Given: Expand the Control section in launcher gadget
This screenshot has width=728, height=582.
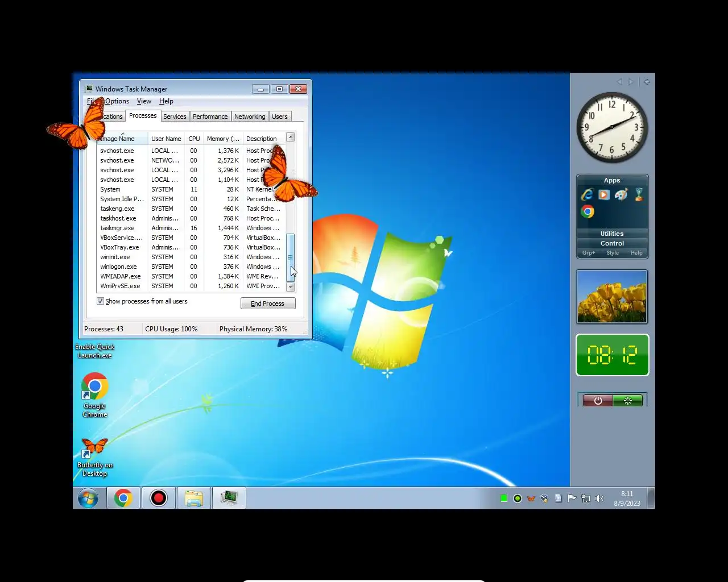Looking at the screenshot, I should tap(612, 243).
